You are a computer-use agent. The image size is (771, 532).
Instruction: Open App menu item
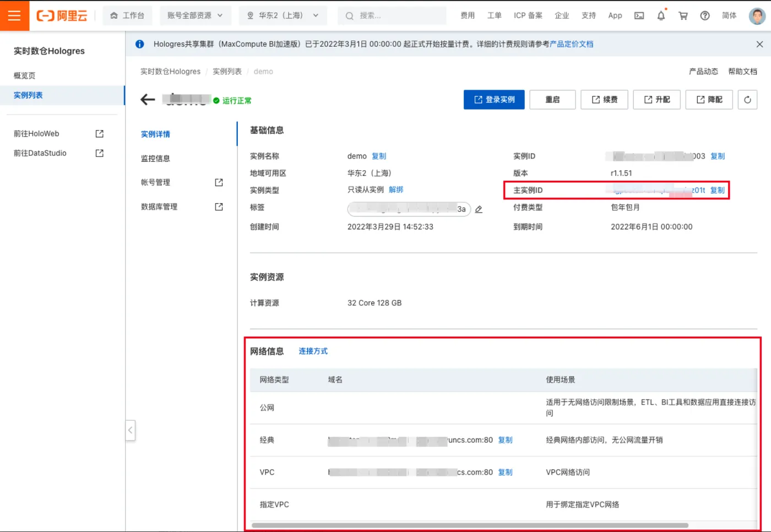[x=615, y=15]
